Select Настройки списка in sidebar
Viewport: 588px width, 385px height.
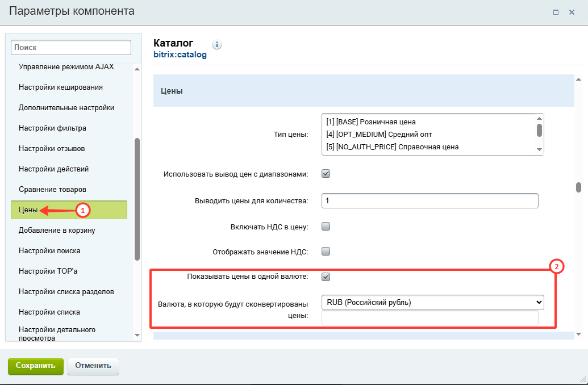[x=49, y=312]
